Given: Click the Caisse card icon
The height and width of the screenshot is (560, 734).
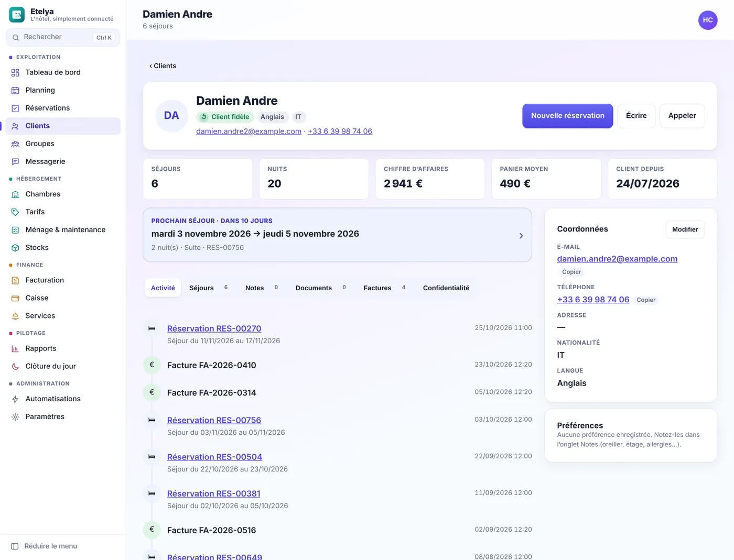Looking at the screenshot, I should [15, 298].
